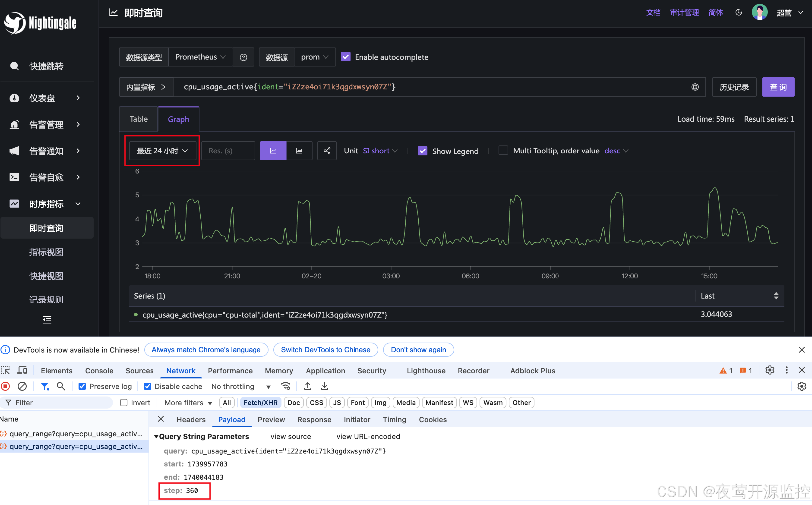Enable the Multi Tooltip checkbox
Screen dimensions: 812x505
pos(503,151)
